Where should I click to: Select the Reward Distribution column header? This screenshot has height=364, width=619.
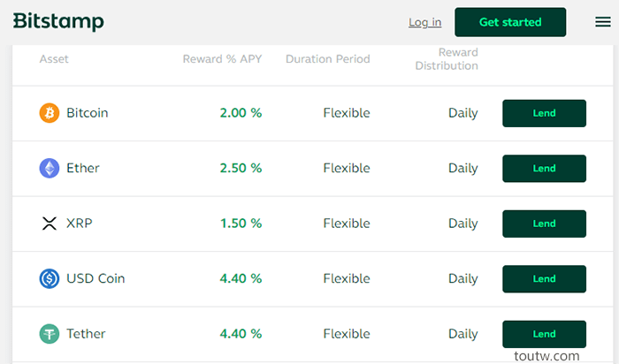pos(447,59)
